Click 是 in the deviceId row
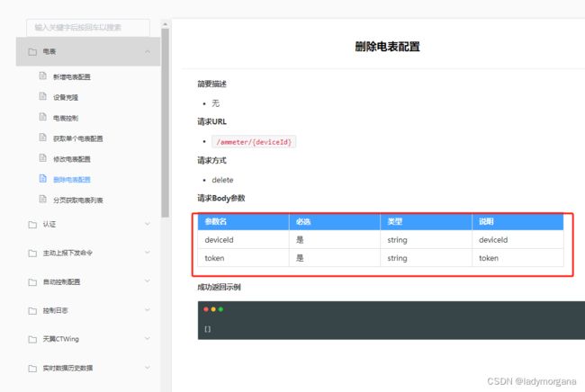Viewport: 585px width, 392px height. (300, 240)
